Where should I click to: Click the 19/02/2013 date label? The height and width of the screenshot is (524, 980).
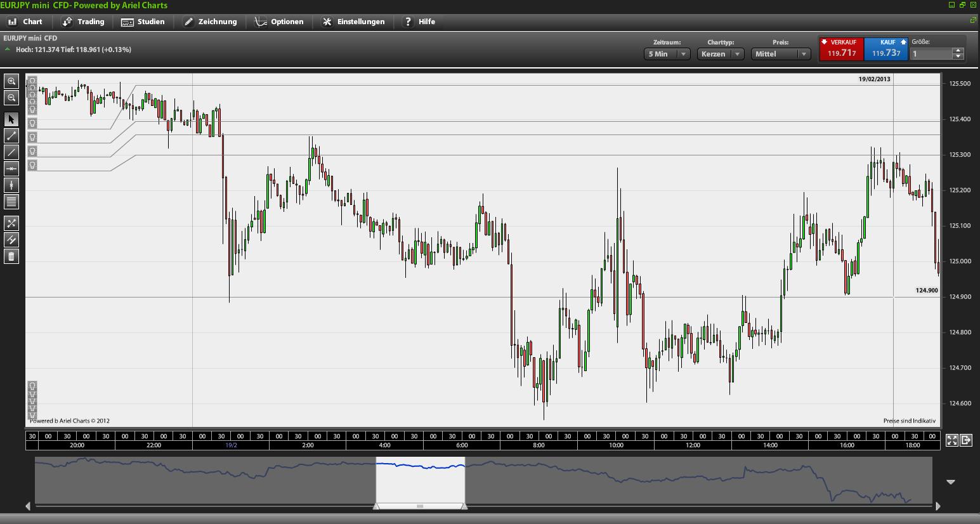(x=875, y=79)
